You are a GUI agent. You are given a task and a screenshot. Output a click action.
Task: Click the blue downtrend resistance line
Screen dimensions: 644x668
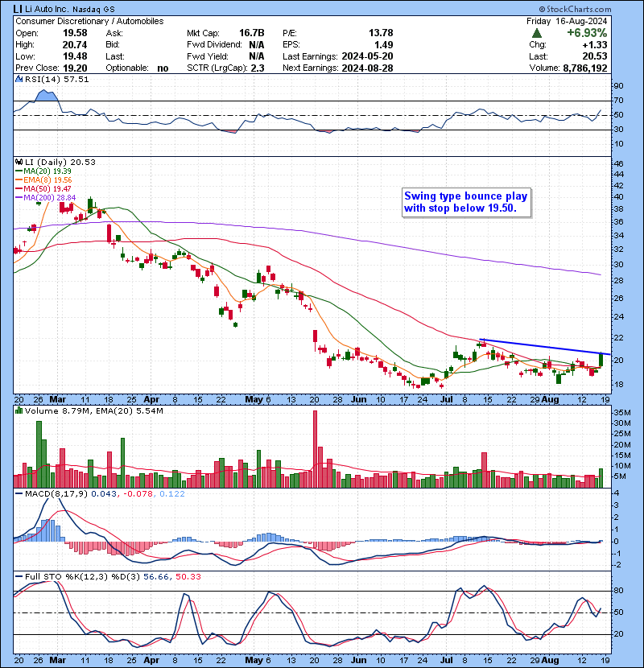(x=545, y=347)
